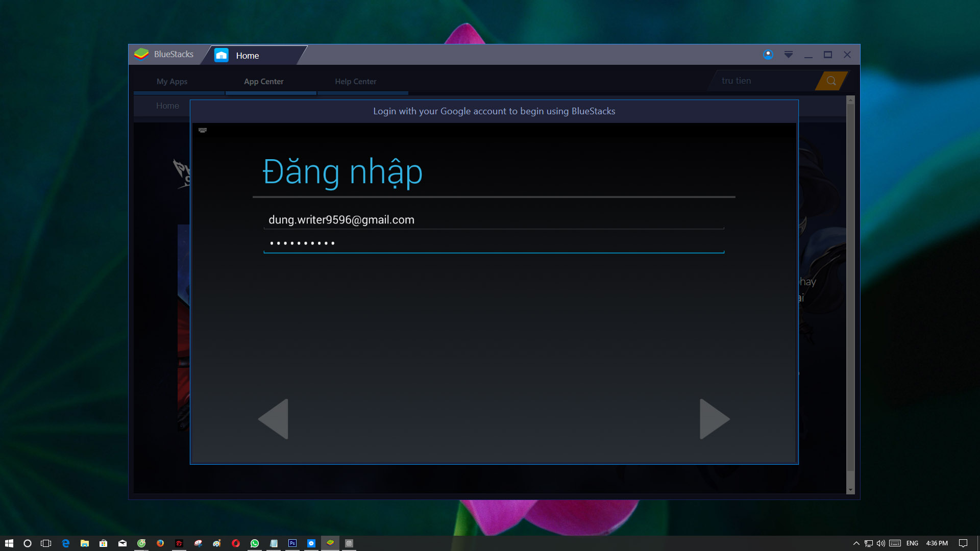Screen dimensions: 980x551
Task: Open Photoshop from the taskbar
Action: [x=292, y=543]
